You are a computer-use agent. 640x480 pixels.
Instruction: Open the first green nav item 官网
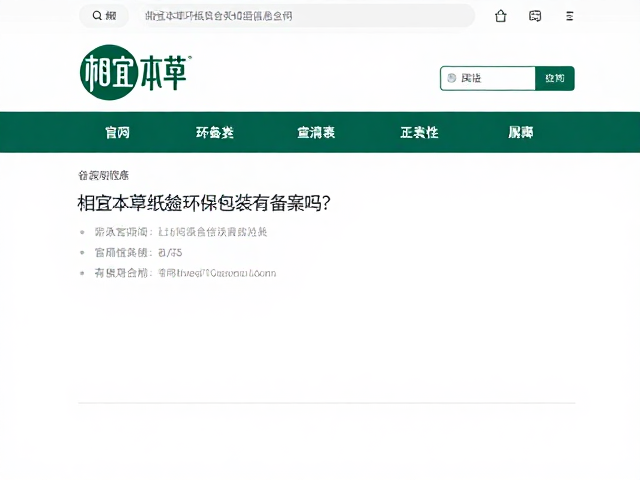pos(117,133)
